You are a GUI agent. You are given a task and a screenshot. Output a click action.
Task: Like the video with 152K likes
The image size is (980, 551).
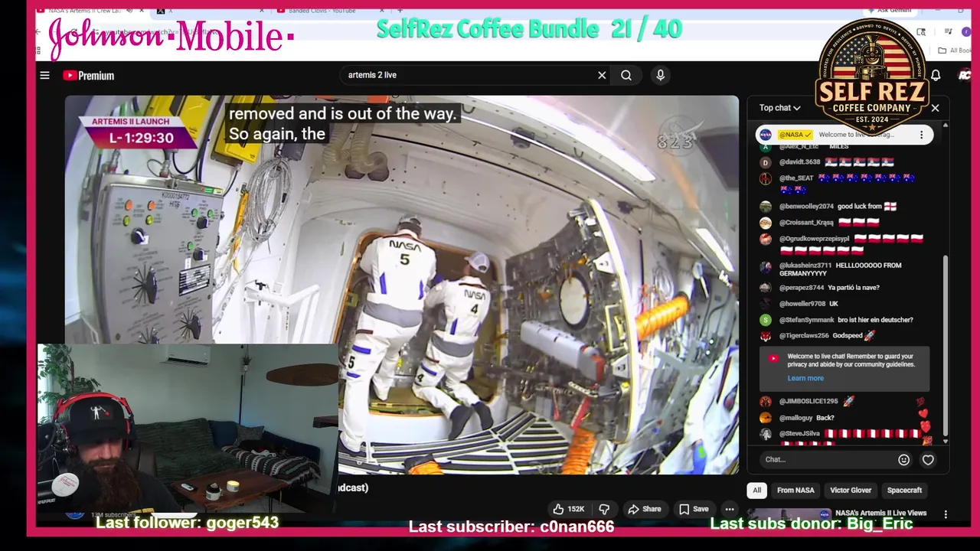[x=569, y=509]
